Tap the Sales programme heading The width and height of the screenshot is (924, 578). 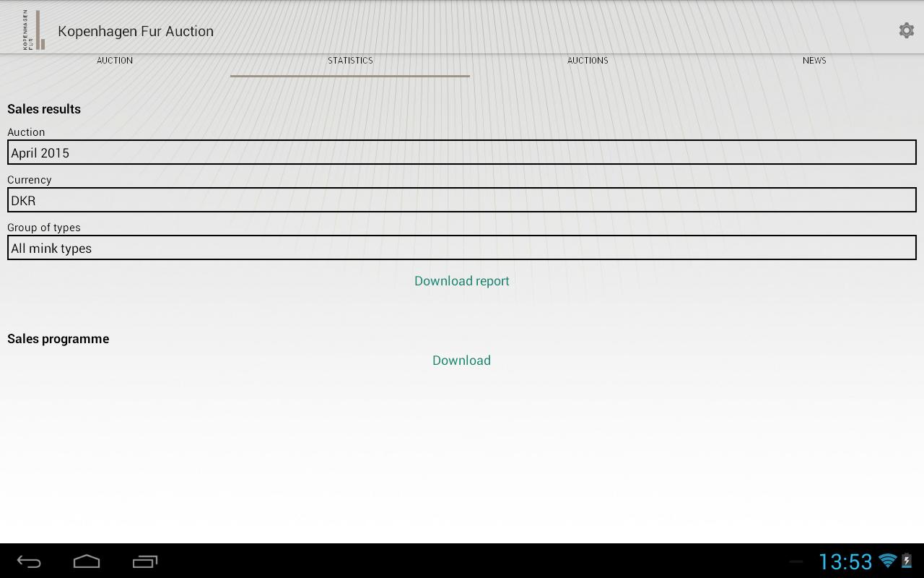(x=58, y=339)
